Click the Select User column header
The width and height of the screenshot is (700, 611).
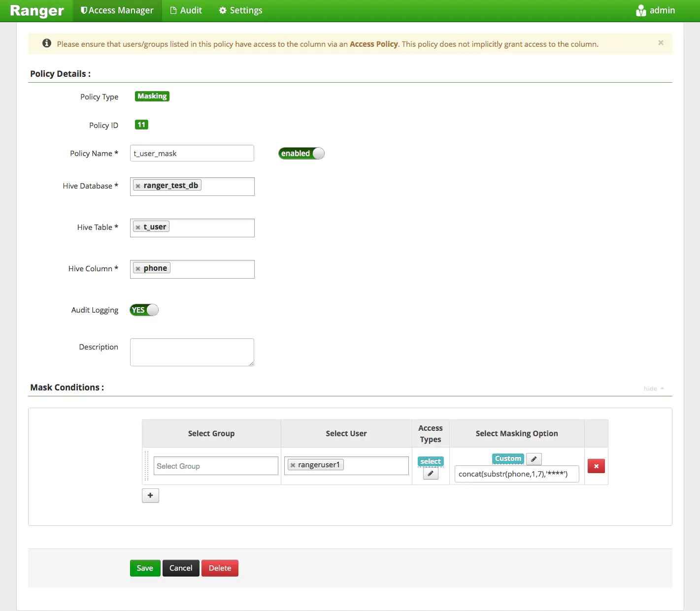click(x=346, y=433)
